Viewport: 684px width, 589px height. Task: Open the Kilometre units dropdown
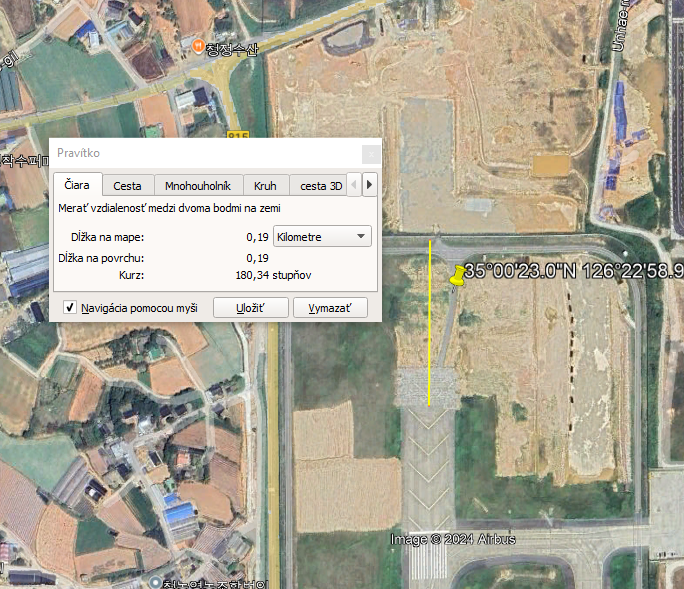[x=322, y=236]
